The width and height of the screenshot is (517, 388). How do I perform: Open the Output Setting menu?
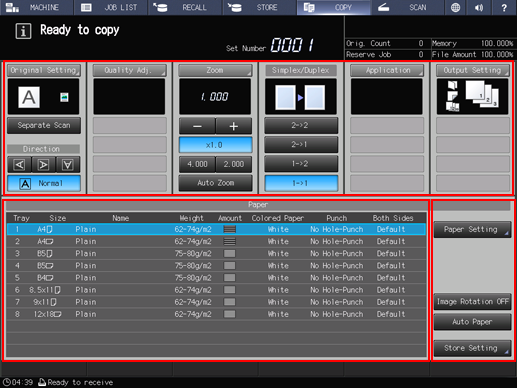473,70
